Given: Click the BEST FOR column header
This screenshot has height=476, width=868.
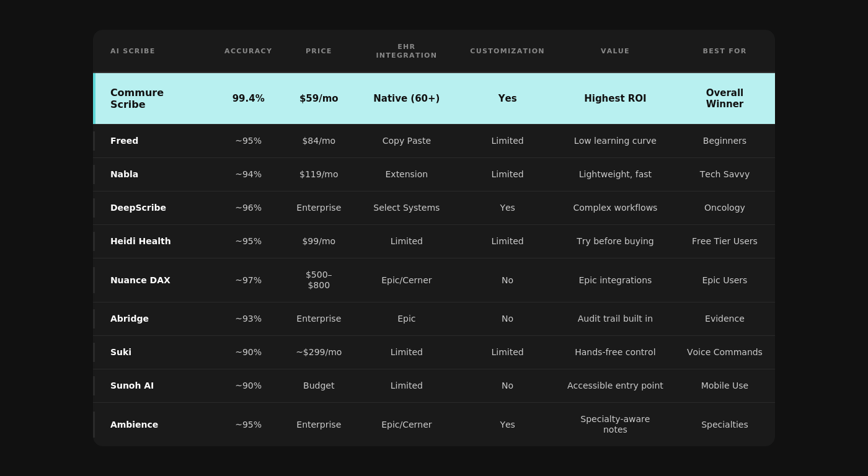Looking at the screenshot, I should (724, 51).
